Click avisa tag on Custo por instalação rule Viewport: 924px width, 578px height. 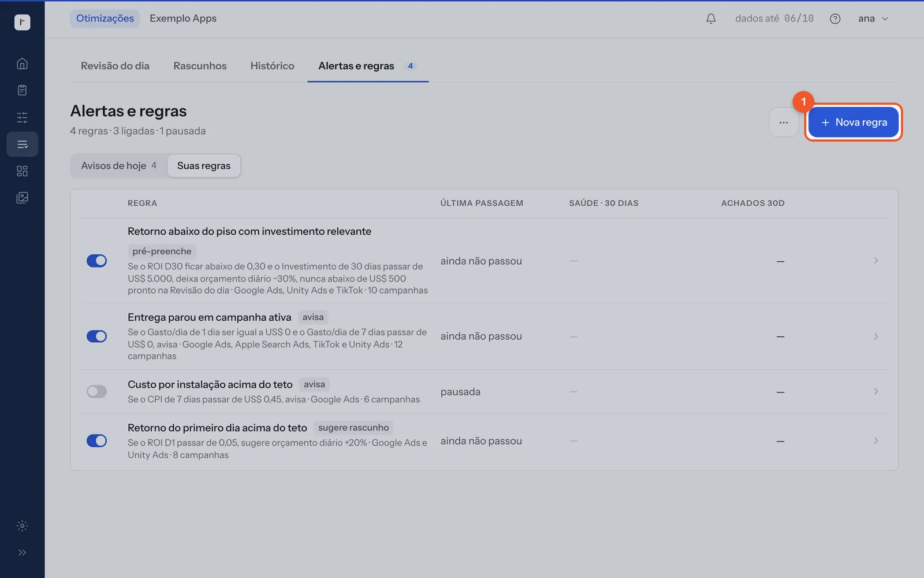point(314,384)
